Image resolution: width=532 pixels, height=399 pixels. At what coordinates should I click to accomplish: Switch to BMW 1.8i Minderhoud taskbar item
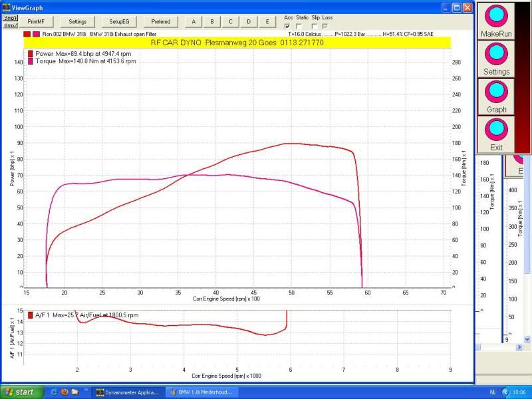(x=202, y=392)
